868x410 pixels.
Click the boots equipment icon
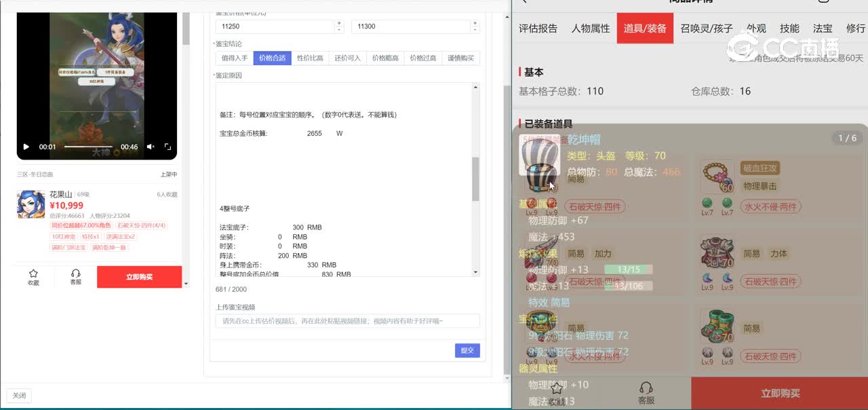717,327
